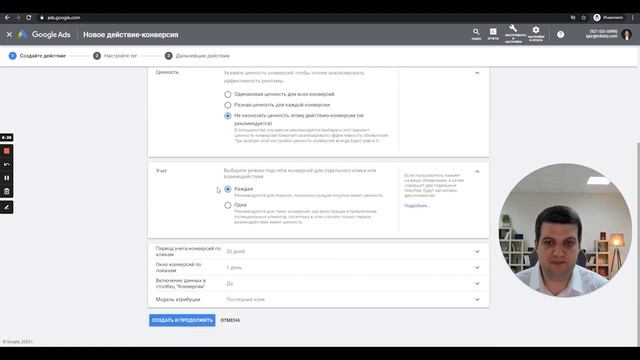The image size is (640, 360).
Task: Open the browser three-dot menu
Action: pyautogui.click(x=633, y=18)
